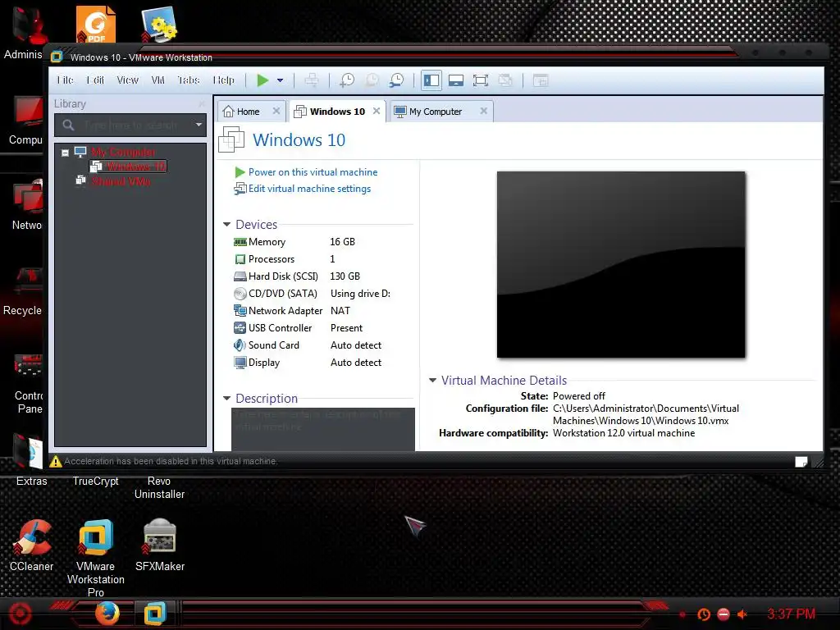Click the console view toolbar icon

pos(541,80)
